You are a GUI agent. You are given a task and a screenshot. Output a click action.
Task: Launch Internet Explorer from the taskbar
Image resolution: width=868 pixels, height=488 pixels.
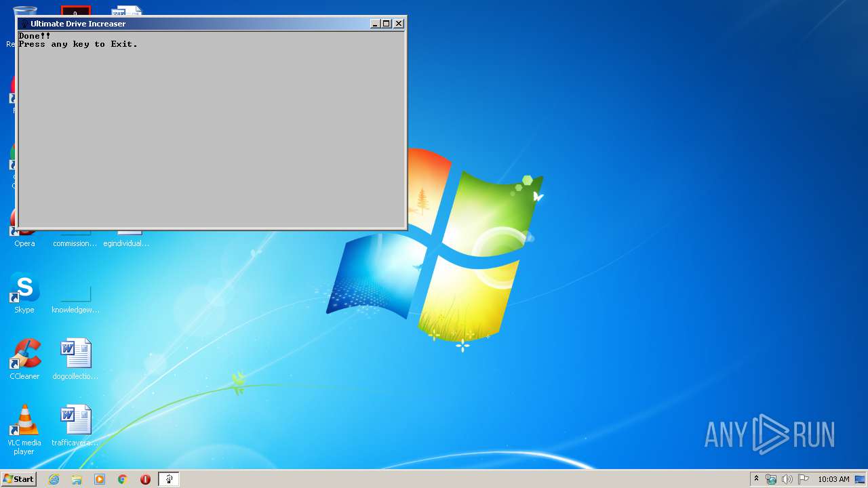point(54,479)
